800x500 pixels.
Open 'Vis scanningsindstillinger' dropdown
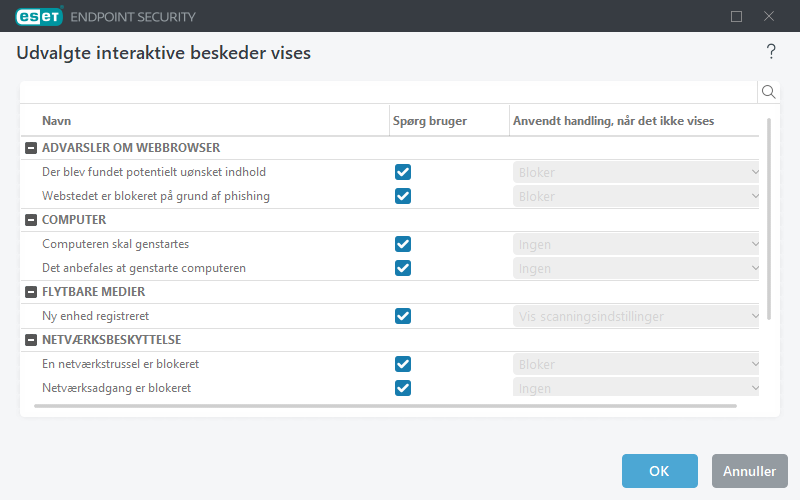tap(636, 316)
